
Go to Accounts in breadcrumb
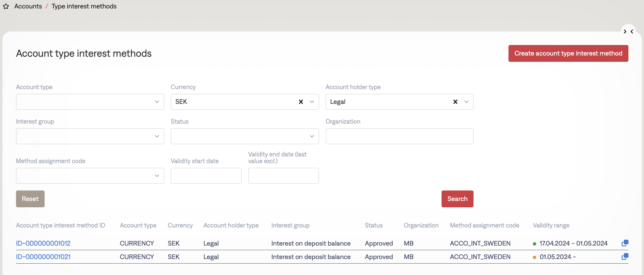coord(28,6)
